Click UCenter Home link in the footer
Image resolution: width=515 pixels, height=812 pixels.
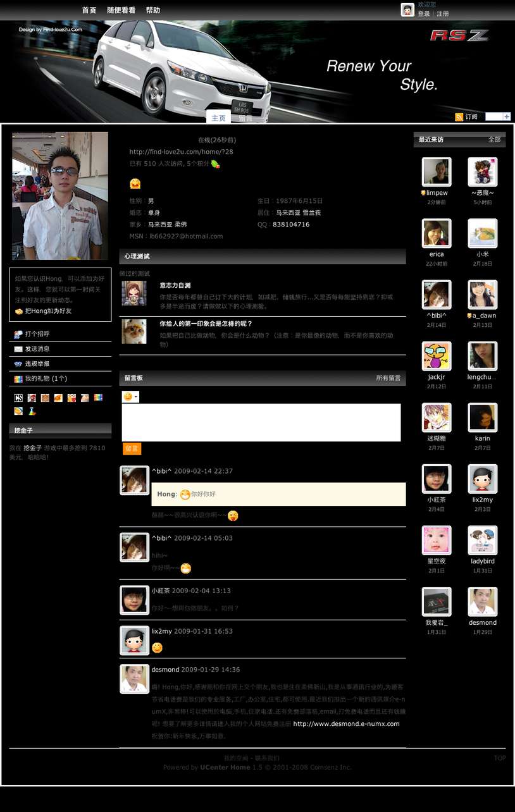225,767
